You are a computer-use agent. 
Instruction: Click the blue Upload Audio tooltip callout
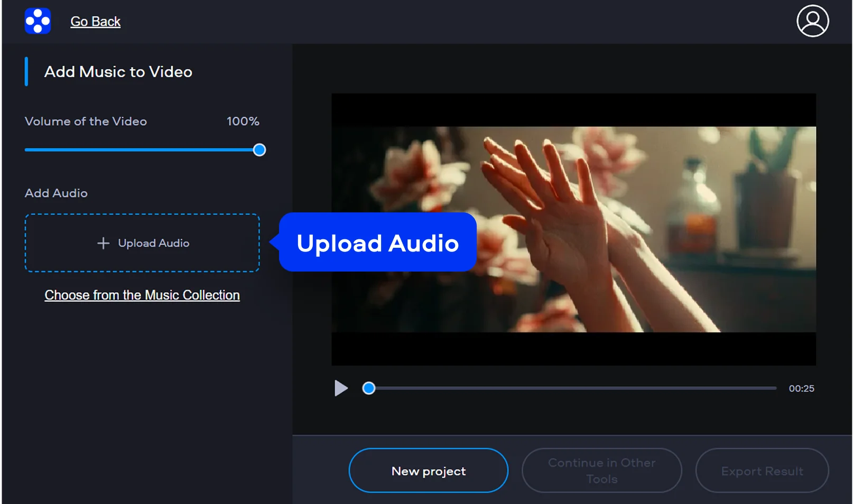pos(377,242)
